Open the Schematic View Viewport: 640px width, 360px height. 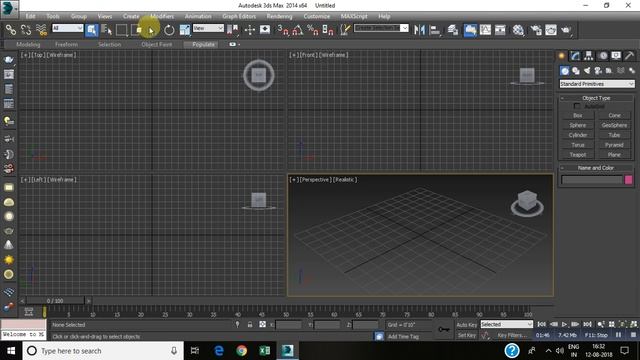pos(500,30)
